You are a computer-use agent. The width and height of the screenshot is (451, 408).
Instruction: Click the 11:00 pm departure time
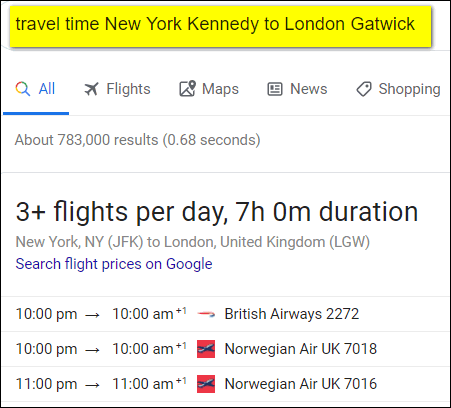tap(46, 384)
